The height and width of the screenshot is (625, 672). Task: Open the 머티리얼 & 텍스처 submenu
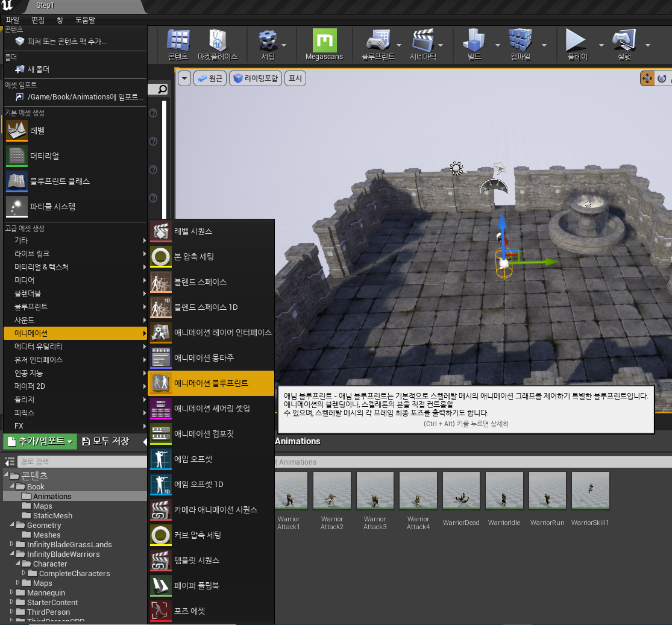(75, 267)
